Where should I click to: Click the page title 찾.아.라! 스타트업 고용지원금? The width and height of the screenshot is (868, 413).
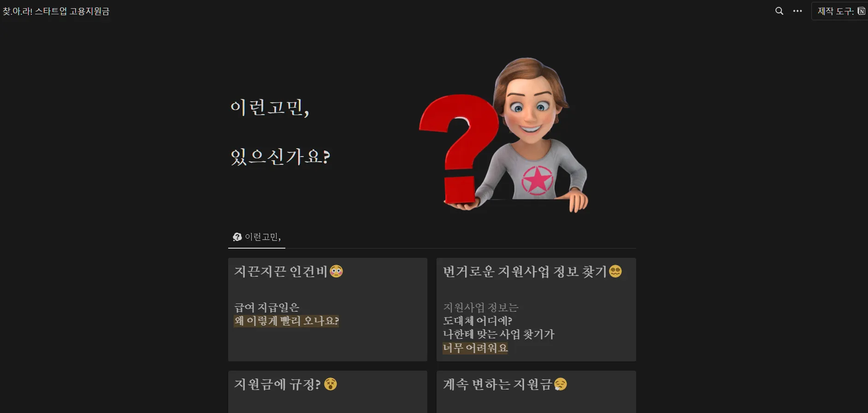click(x=56, y=11)
